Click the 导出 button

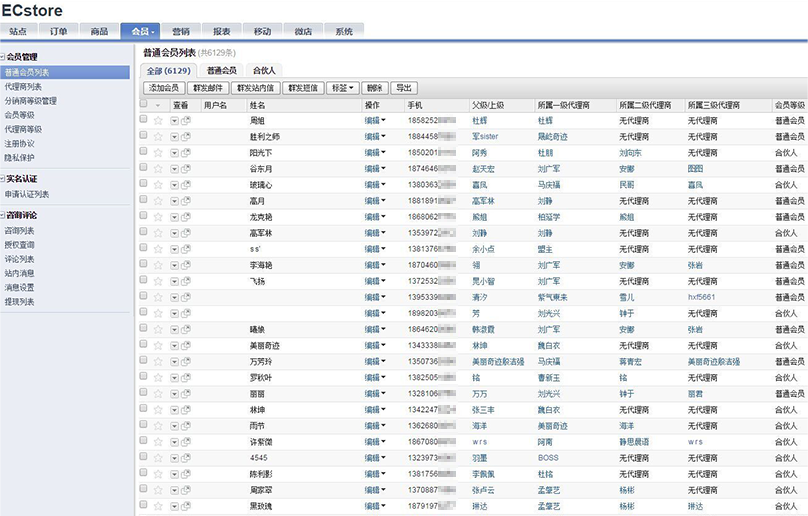(x=403, y=88)
